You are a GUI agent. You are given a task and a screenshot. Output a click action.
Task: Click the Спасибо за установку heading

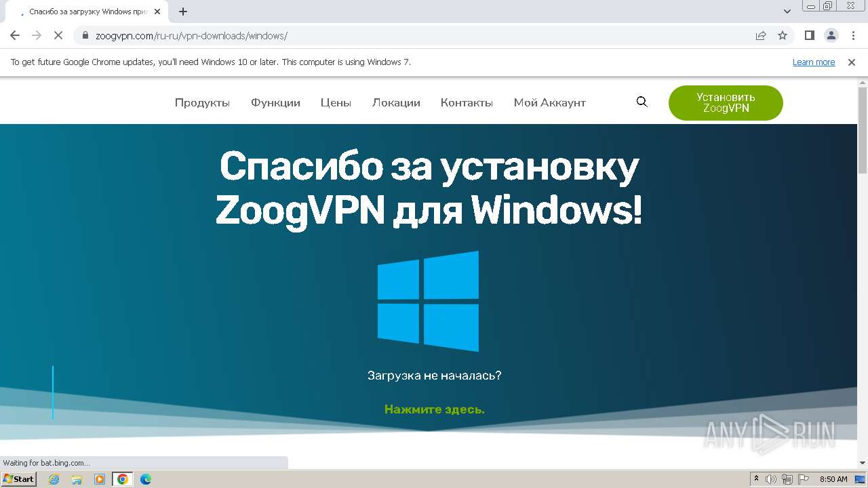[x=429, y=188]
